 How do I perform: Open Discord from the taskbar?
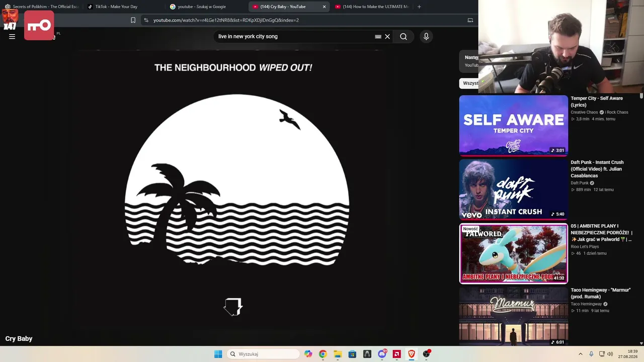point(382,354)
